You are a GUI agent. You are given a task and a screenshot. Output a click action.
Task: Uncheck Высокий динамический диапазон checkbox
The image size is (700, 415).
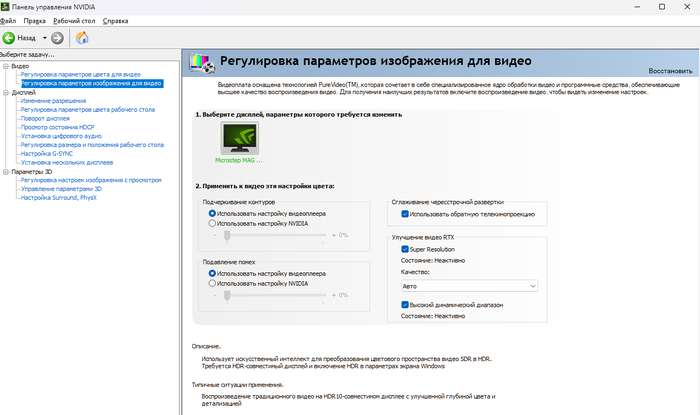coord(405,304)
